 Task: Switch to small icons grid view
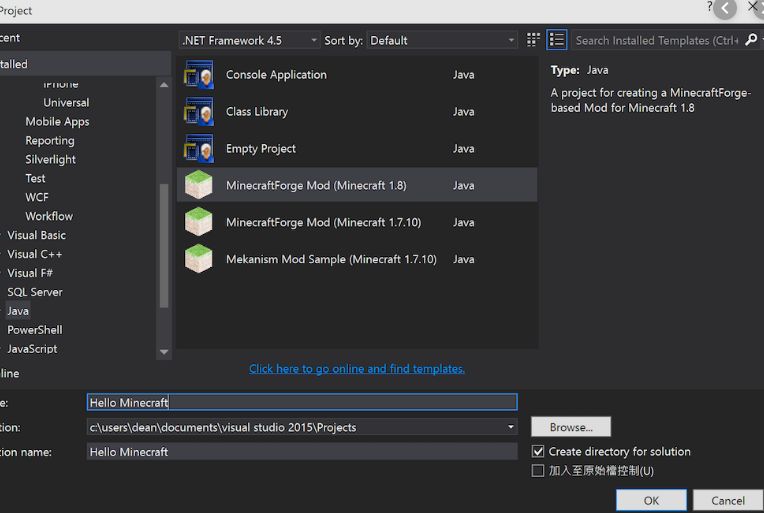pyautogui.click(x=533, y=40)
